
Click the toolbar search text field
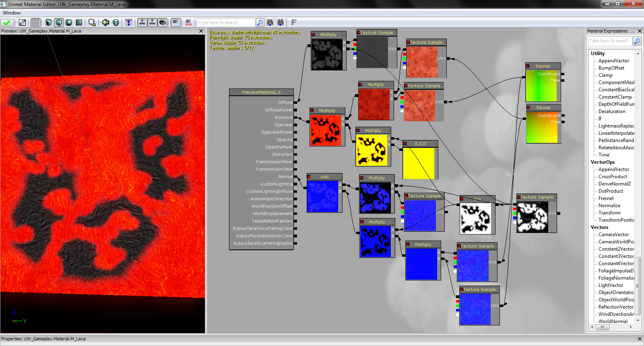tap(226, 23)
